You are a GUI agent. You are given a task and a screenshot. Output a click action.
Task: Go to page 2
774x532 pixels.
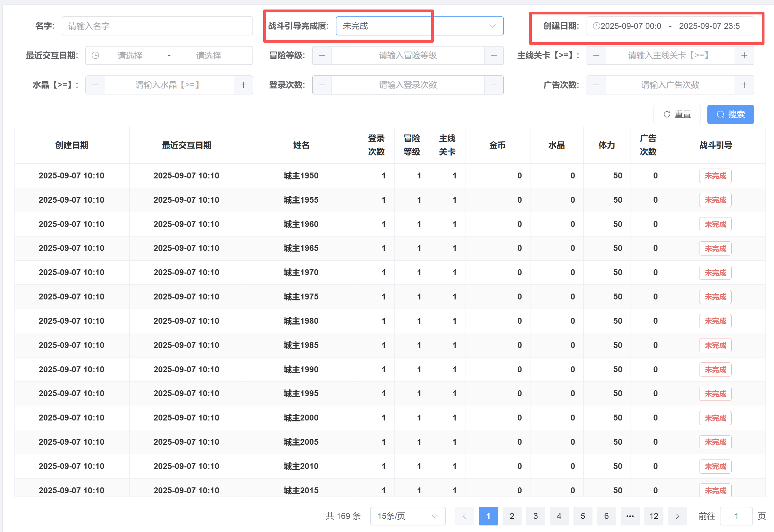pos(511,516)
